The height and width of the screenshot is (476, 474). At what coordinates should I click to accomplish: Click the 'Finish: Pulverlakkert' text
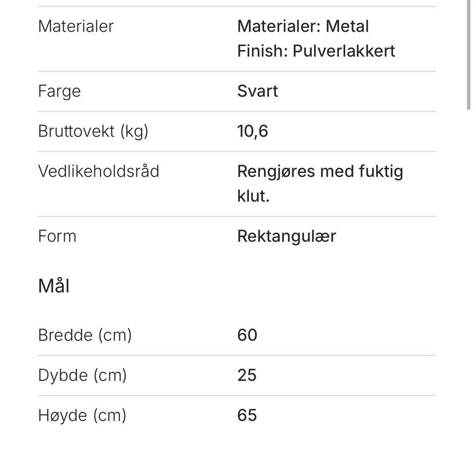316,51
